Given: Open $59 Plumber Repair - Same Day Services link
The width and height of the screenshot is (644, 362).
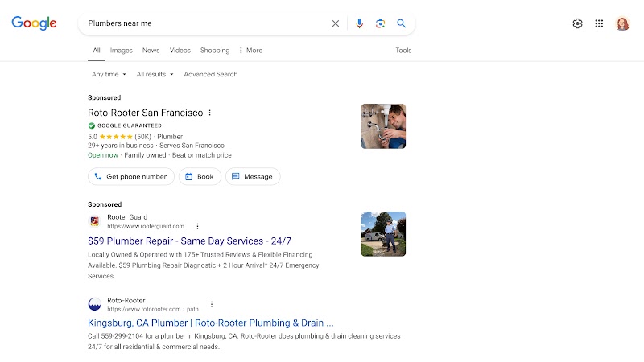Looking at the screenshot, I should (189, 241).
